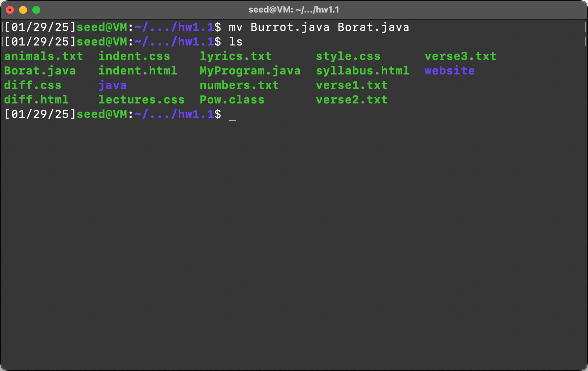588x371 pixels.
Task: Click the green maximize window button
Action: pyautogui.click(x=36, y=10)
